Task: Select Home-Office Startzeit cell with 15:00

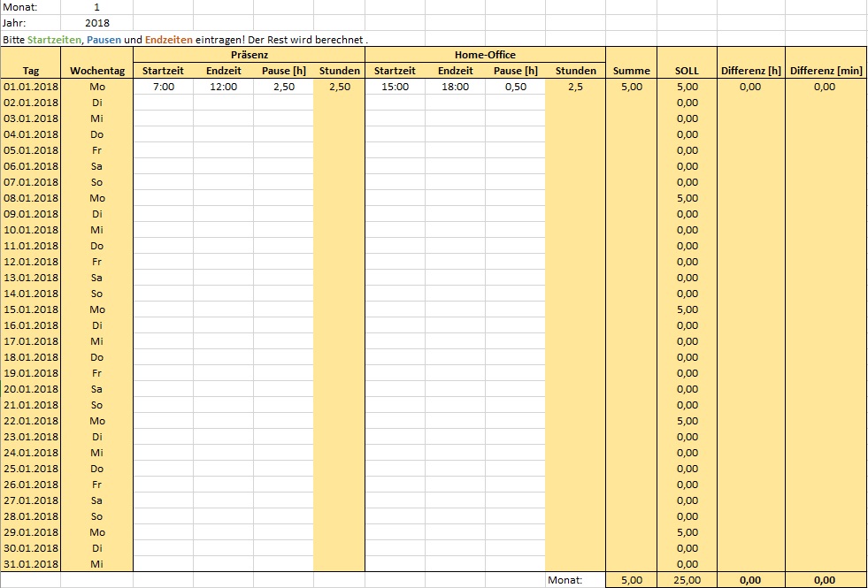Action: (x=395, y=87)
